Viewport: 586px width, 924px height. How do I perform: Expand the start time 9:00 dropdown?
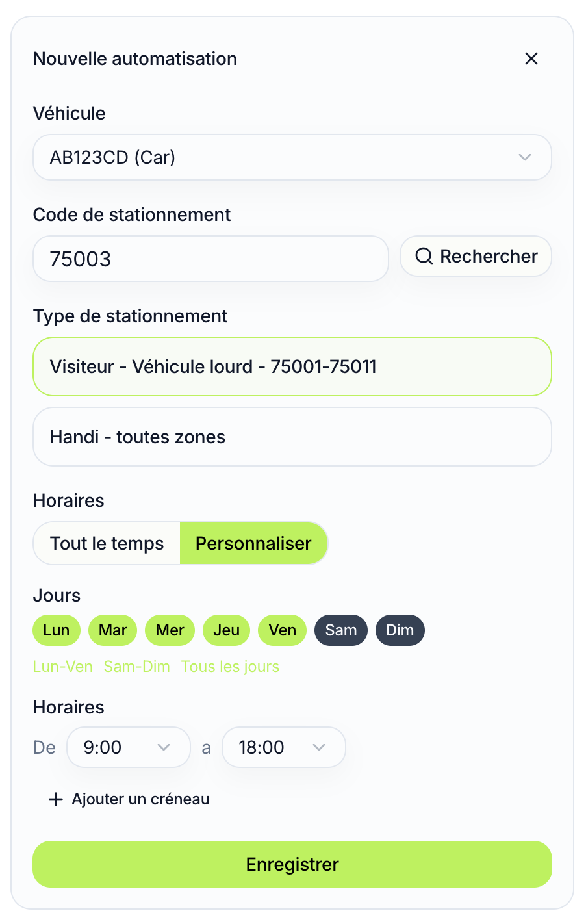(164, 747)
